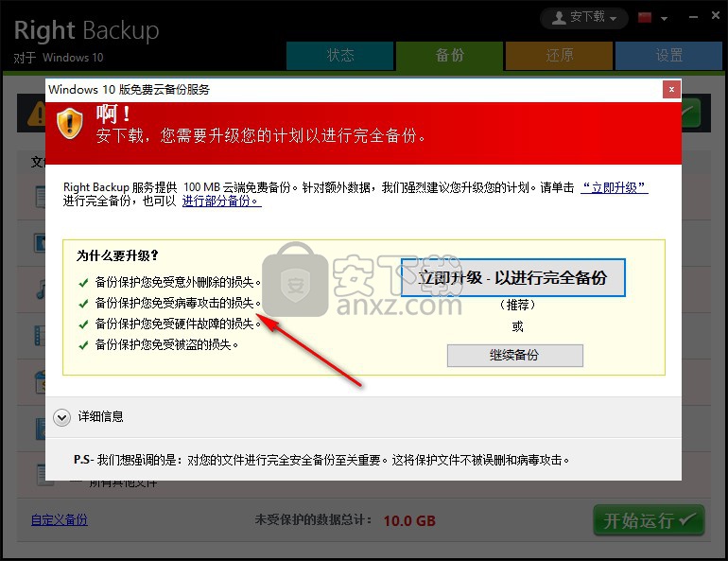Open the "进行部分备份" hyperlink
This screenshot has height=561, width=728.
[222, 202]
